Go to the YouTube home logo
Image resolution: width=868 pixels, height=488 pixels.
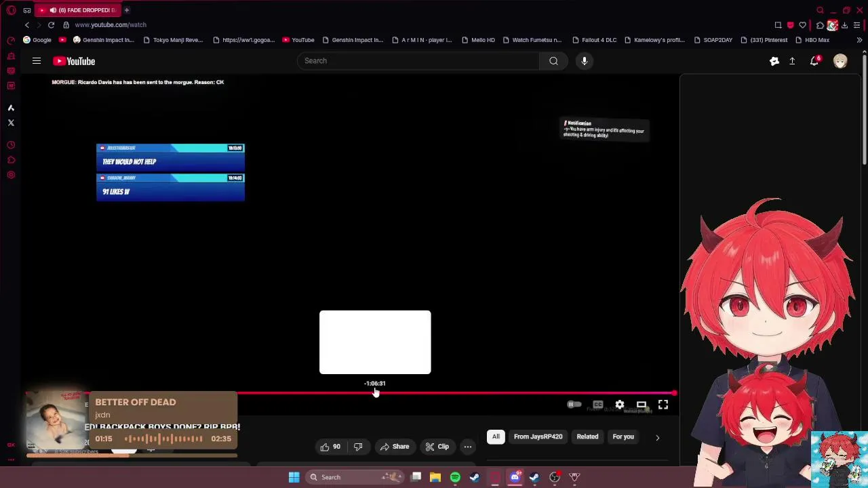[x=74, y=61]
